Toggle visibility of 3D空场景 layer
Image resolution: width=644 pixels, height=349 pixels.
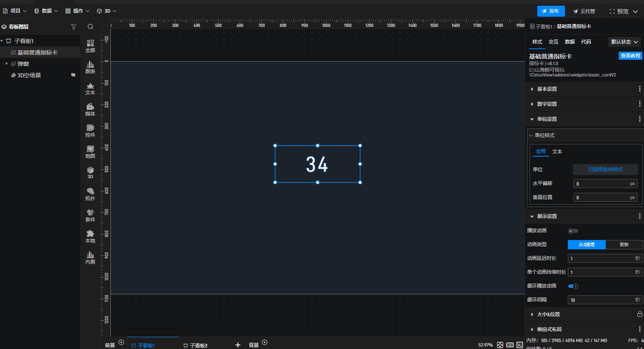(73, 75)
